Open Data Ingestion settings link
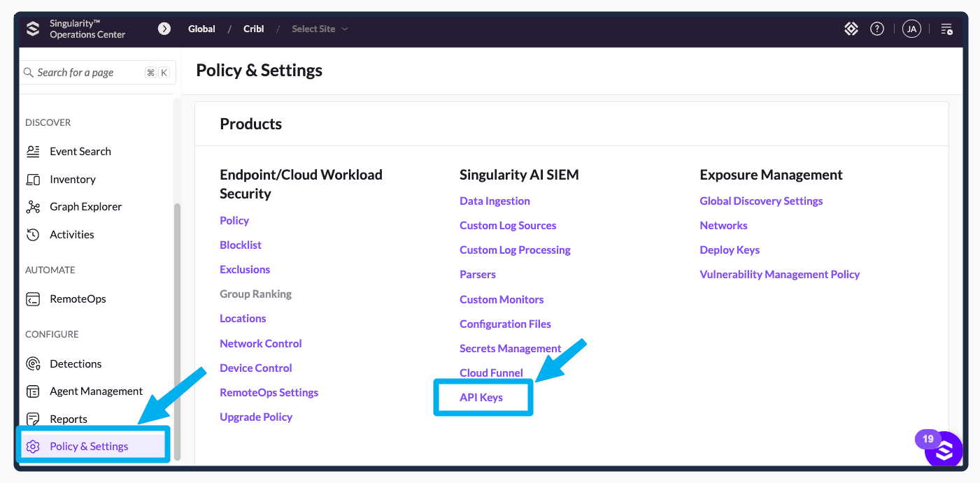The height and width of the screenshot is (483, 980). pyautogui.click(x=495, y=201)
